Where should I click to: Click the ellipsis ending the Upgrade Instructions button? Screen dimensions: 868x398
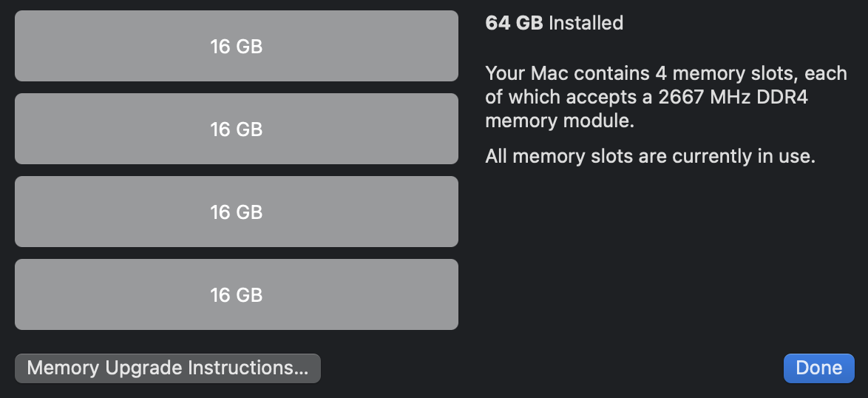click(299, 368)
